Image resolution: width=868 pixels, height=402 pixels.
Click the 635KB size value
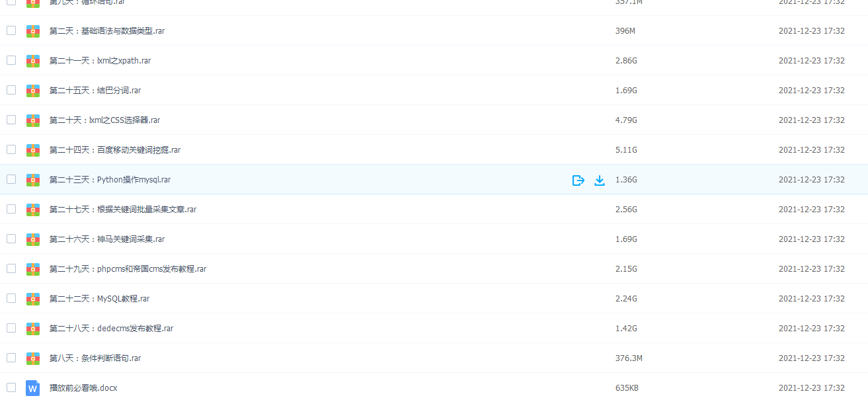(627, 388)
